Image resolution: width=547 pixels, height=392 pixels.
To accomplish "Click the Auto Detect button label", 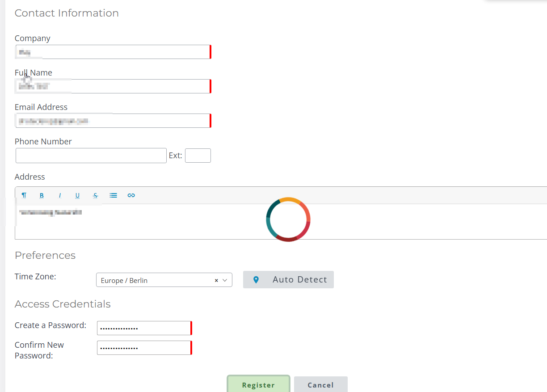I will [299, 280].
